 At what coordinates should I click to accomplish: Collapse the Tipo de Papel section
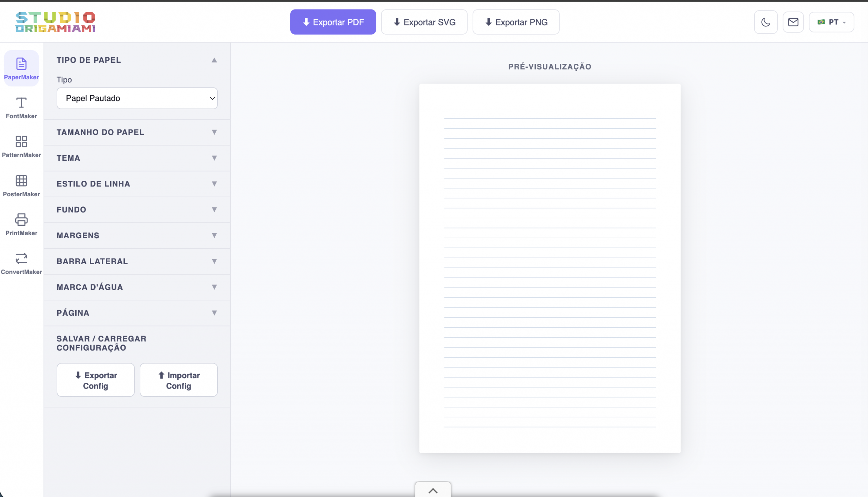(x=137, y=60)
